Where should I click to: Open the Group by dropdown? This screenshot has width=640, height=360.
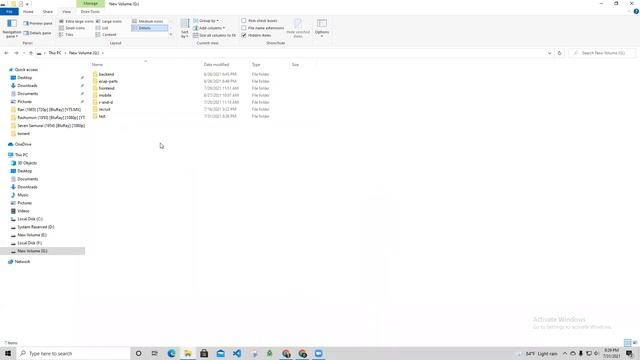tap(206, 20)
